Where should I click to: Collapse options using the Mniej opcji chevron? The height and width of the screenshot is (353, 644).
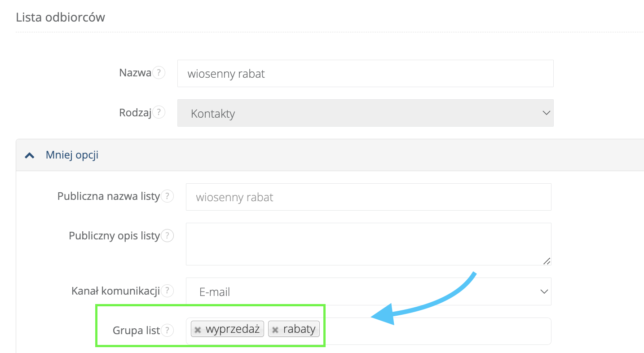point(30,155)
